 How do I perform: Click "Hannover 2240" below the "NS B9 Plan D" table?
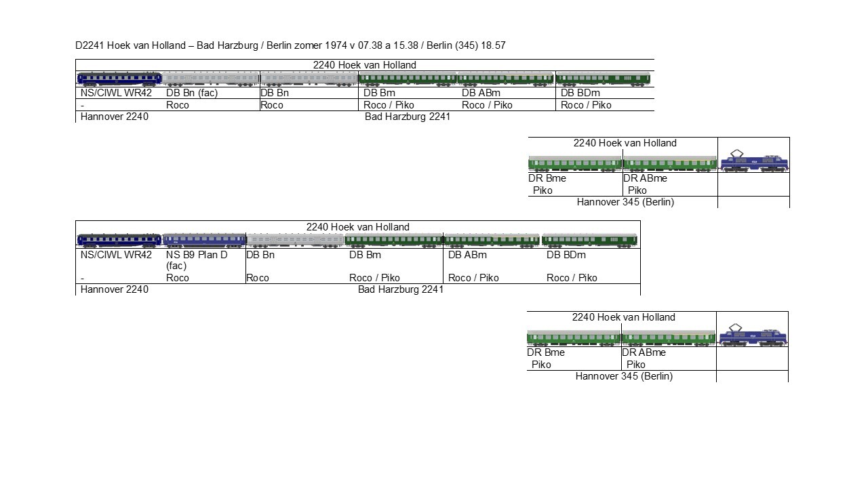(114, 289)
